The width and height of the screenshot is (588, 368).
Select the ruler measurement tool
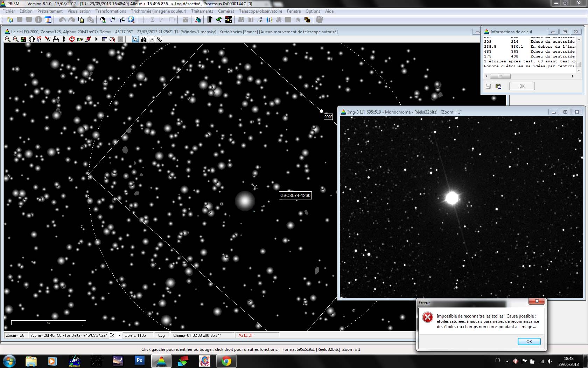coord(159,39)
